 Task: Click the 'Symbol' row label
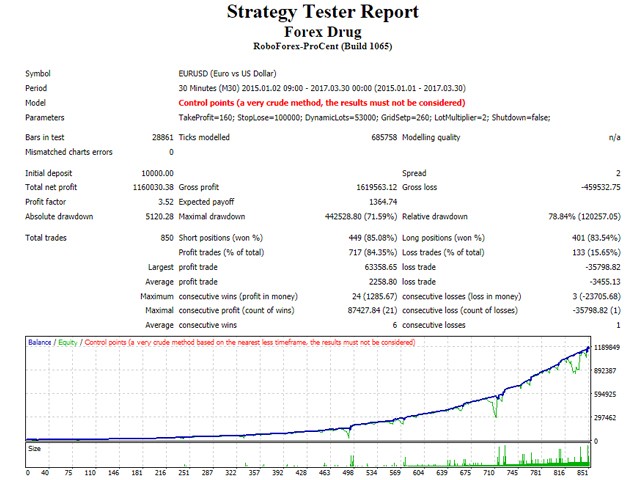click(x=38, y=73)
